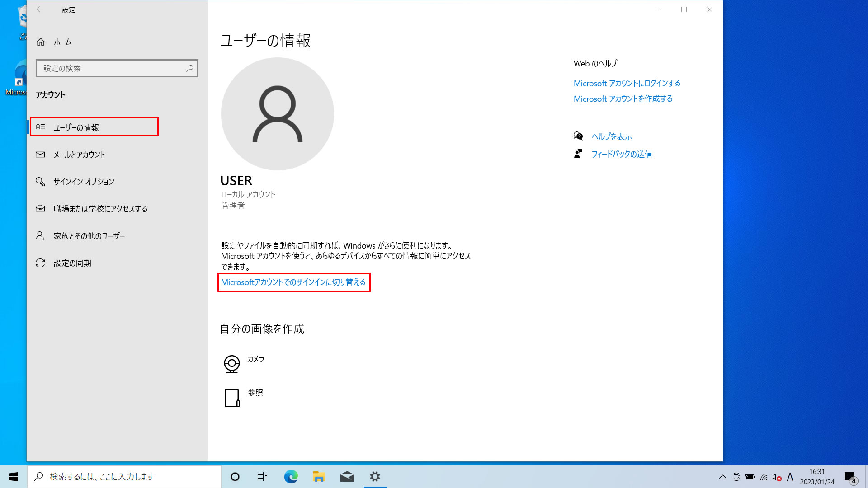Click the help chat bubble icon
868x488 pixels.
[578, 136]
